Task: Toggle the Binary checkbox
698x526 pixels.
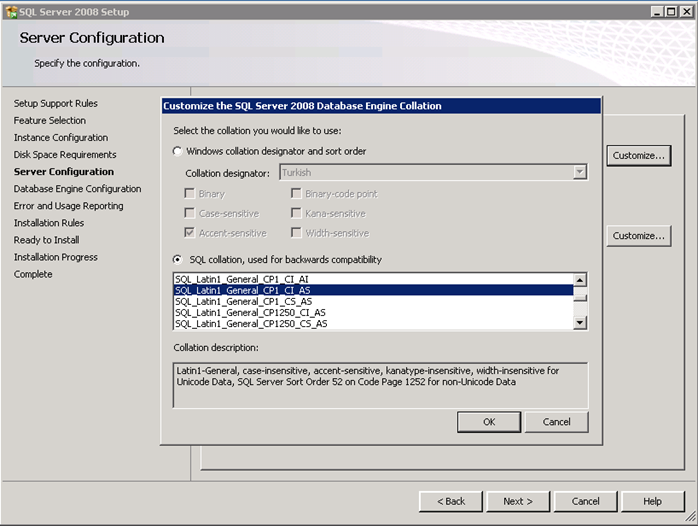Action: tap(190, 194)
